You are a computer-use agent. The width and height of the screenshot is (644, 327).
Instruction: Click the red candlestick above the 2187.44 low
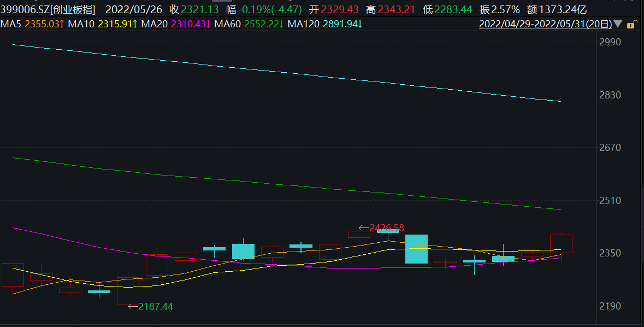click(128, 291)
